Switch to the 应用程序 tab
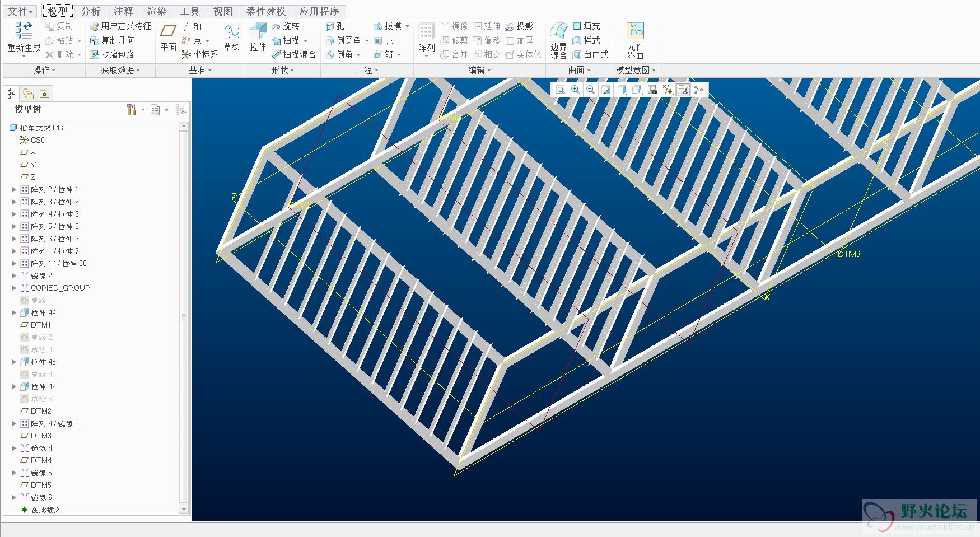 tap(319, 11)
